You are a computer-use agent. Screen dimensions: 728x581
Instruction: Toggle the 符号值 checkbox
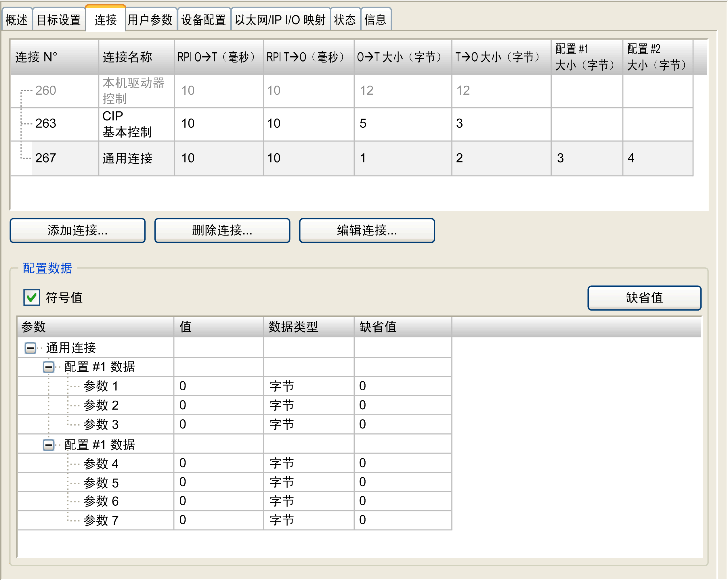(x=32, y=297)
